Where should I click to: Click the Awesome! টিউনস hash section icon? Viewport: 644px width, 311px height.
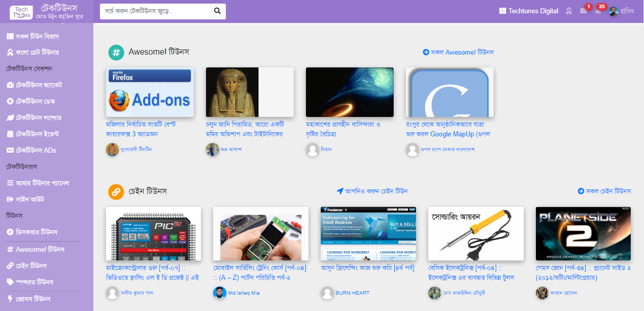[116, 53]
